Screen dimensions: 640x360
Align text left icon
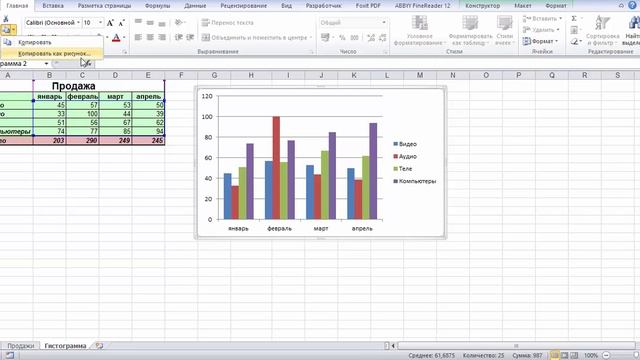click(x=138, y=37)
